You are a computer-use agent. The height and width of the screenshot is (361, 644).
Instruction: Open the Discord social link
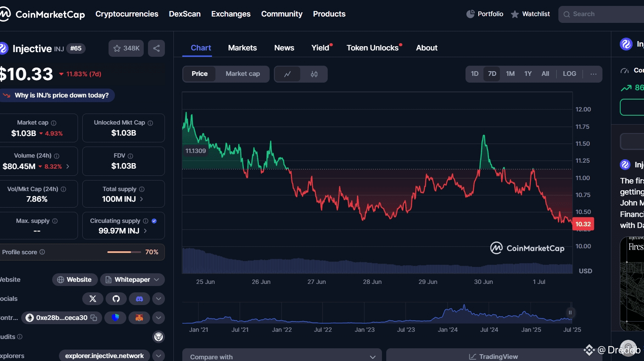[139, 299]
